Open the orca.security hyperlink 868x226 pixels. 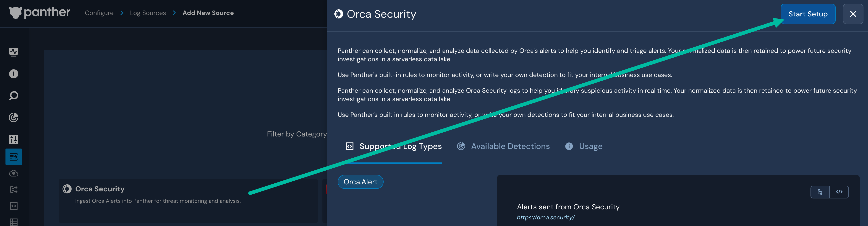[546, 217]
